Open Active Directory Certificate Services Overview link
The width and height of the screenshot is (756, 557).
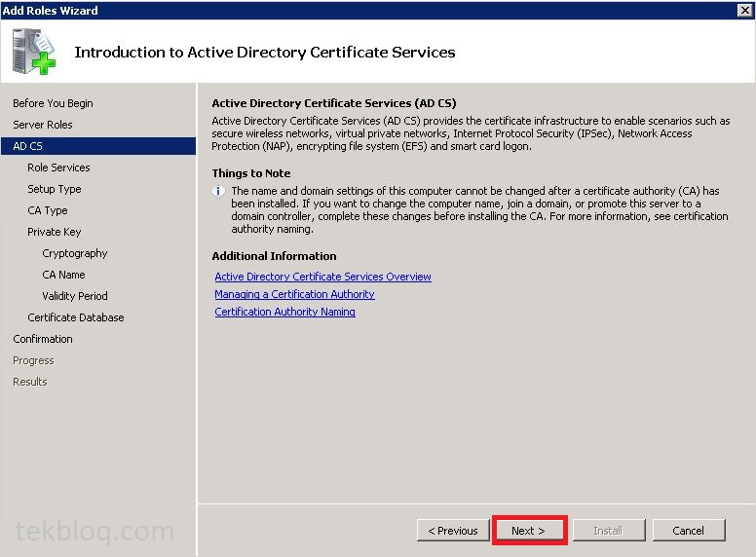323,277
